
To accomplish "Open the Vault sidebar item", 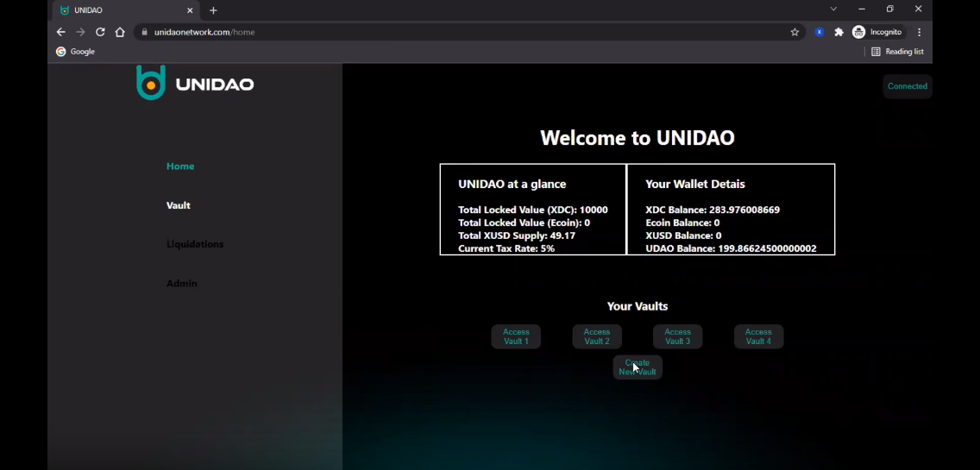I will point(178,205).
